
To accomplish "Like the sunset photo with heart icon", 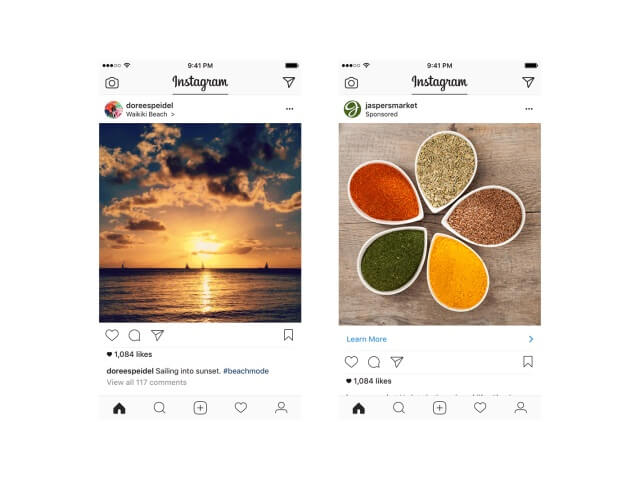I will coord(112,335).
